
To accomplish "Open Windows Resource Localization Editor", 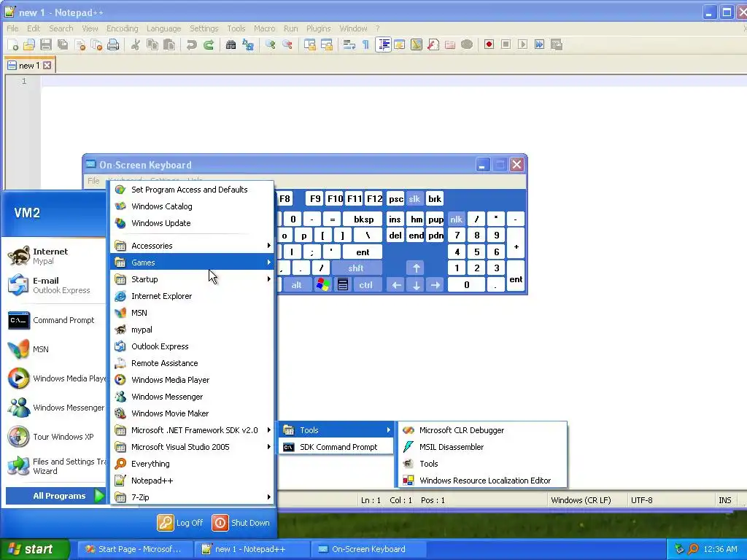I will [482, 481].
